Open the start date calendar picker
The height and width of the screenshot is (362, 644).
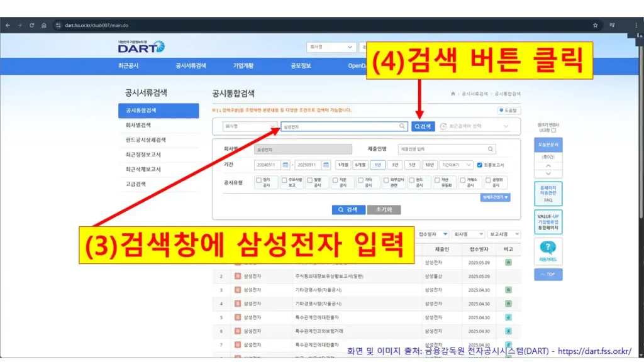click(285, 165)
